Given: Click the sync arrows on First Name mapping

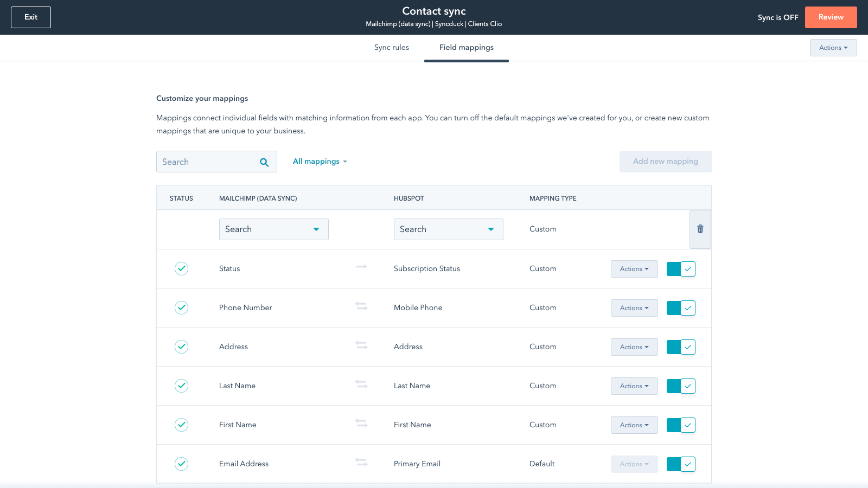Looking at the screenshot, I should (x=361, y=423).
